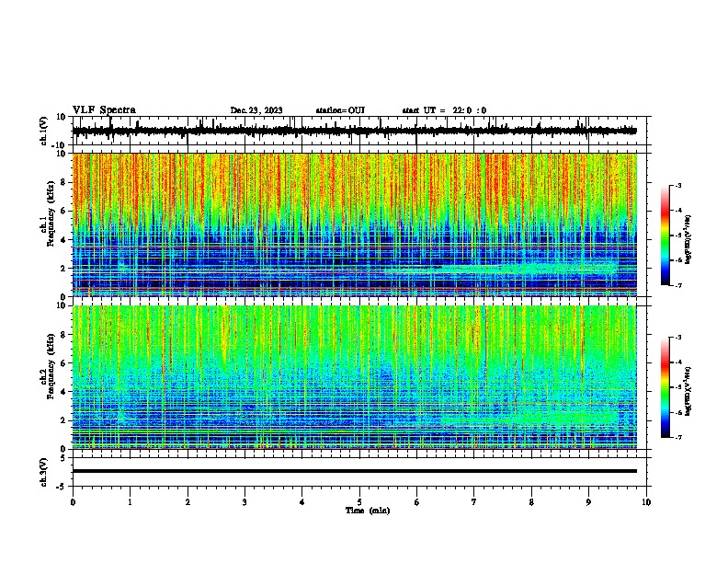Click the 'ch.1(V)' waveform axis label
Image resolution: width=728 pixels, height=563 pixels.
pyautogui.click(x=44, y=131)
